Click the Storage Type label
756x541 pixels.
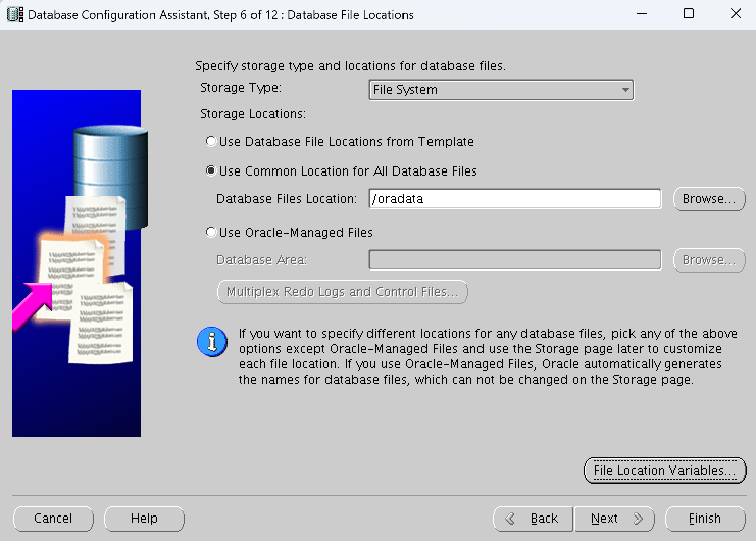(241, 88)
